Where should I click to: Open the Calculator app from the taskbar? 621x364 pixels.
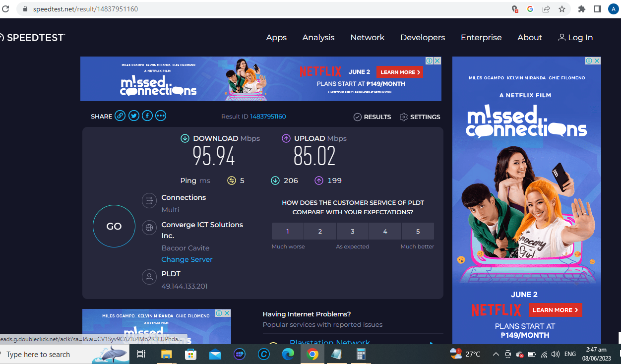click(x=361, y=354)
